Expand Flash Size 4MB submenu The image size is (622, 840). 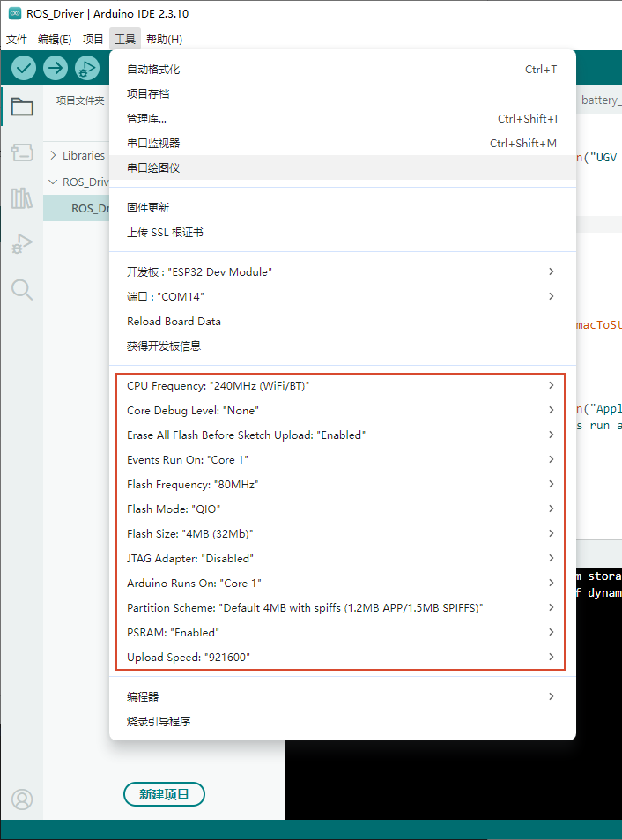[x=343, y=533]
